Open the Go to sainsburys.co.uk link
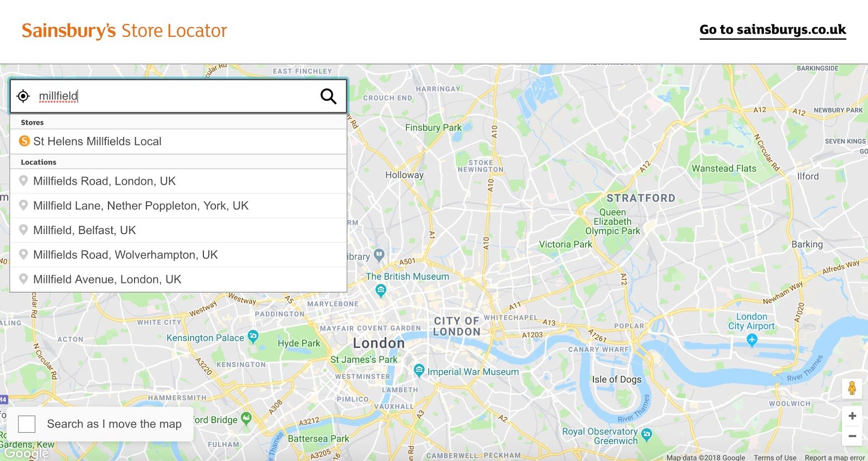This screenshot has height=461, width=868. coord(773,30)
